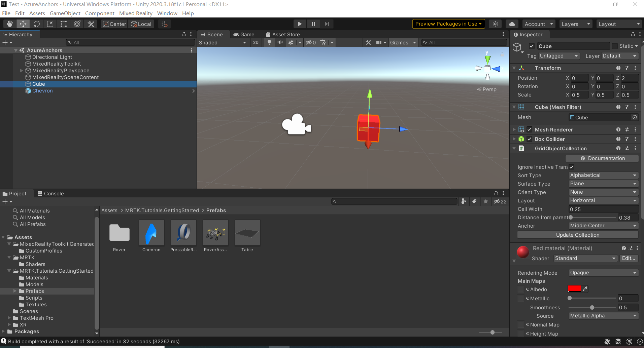Pause the game with the Pause button
Screen dimensions: 644x348
click(313, 24)
